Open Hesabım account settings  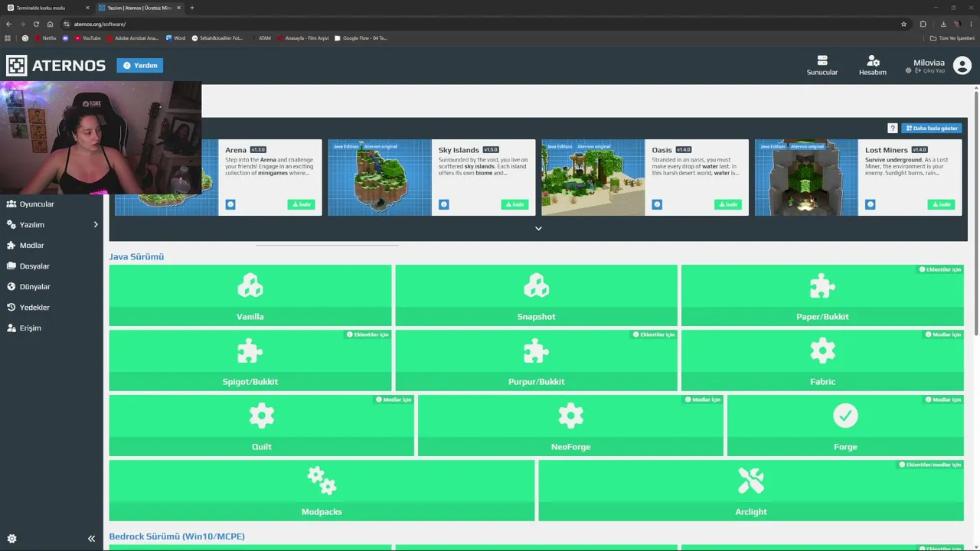pos(873,66)
